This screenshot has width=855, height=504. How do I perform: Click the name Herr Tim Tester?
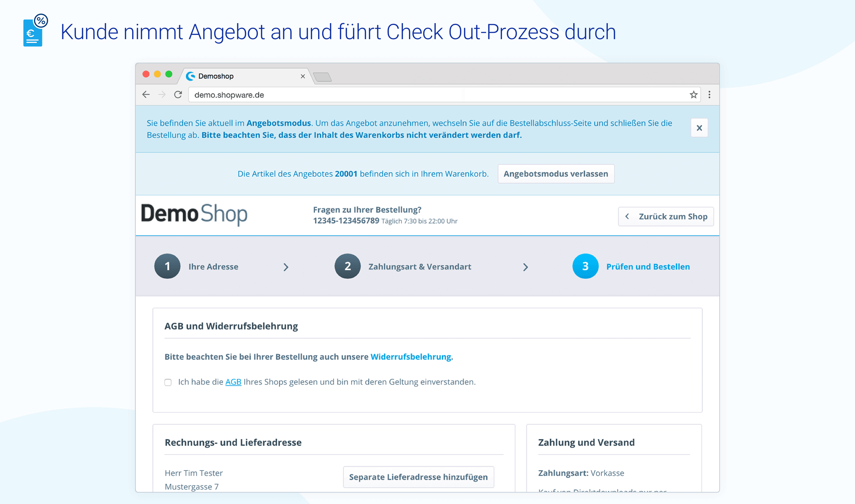click(194, 473)
